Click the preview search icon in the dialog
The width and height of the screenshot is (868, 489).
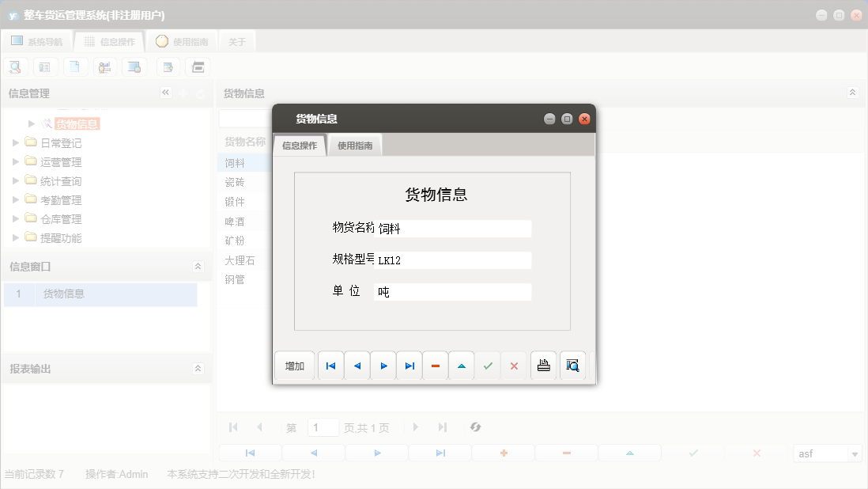[x=572, y=365]
